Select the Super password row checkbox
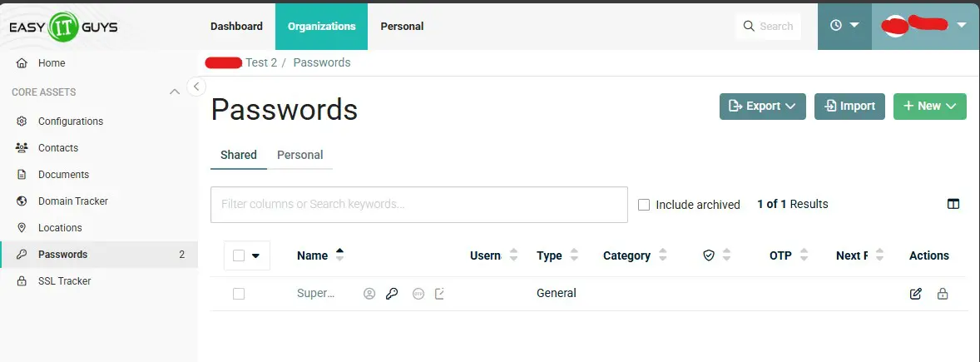The height and width of the screenshot is (362, 980). point(239,294)
